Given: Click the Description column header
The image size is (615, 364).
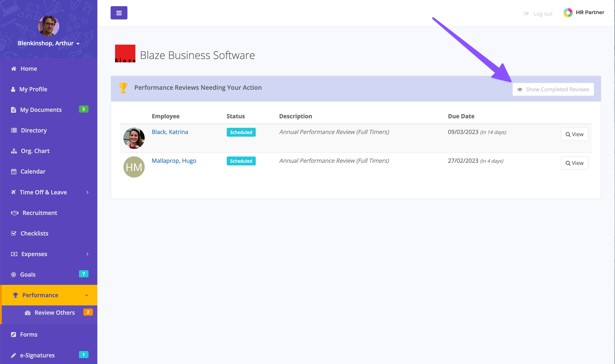Looking at the screenshot, I should tap(296, 117).
